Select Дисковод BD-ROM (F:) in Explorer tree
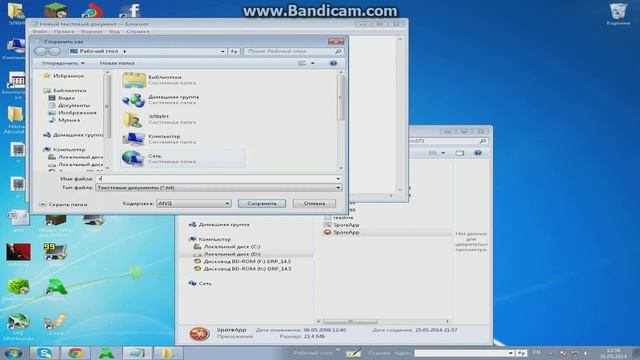The width and height of the screenshot is (640, 360). 243,261
